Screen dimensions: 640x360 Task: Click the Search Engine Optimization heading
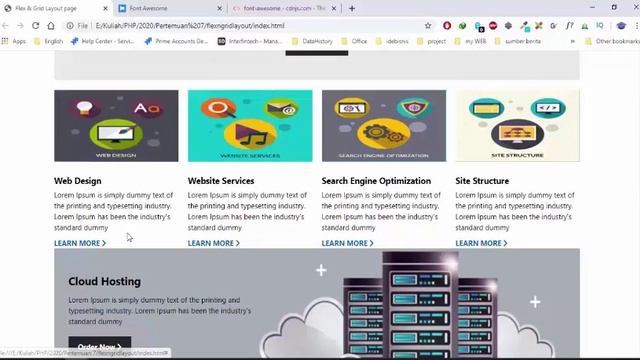[x=376, y=181]
